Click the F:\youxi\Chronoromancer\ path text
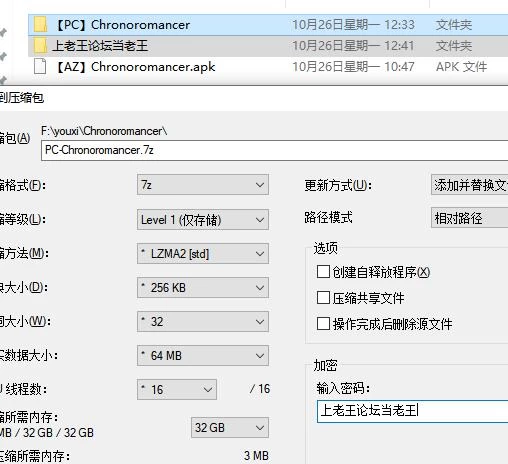This screenshot has width=508, height=464. point(104,131)
